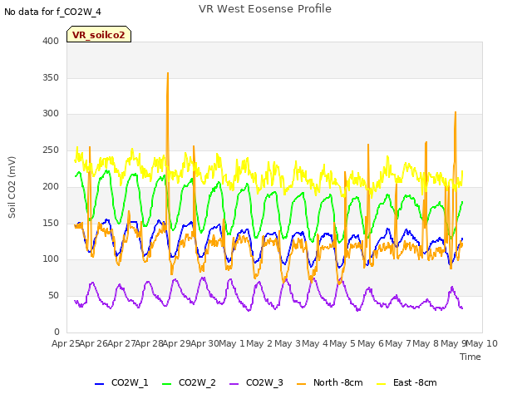Click the May 3 x-axis tick label
Image resolution: width=532 pixels, height=399 pixels.
[x=288, y=343]
